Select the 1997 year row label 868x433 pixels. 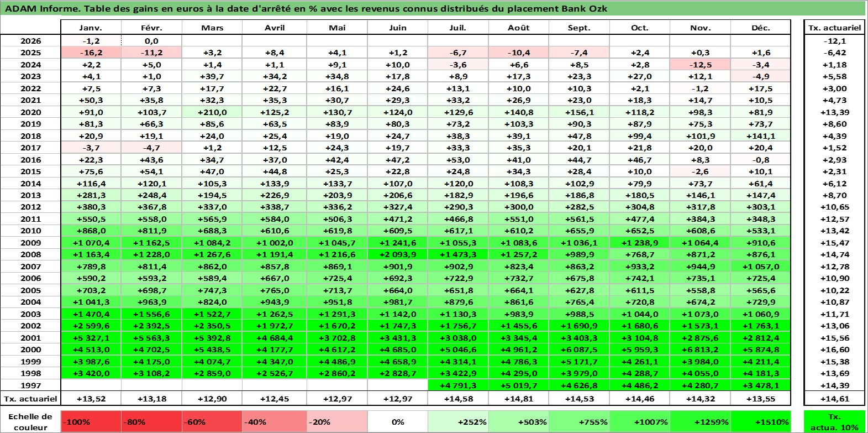point(30,385)
